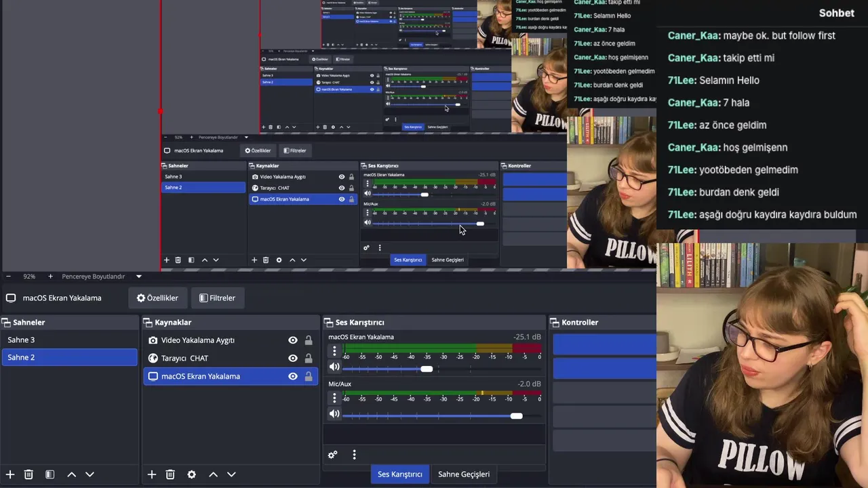
Task: Add a new scene with the plus icon
Action: pyautogui.click(x=10, y=474)
